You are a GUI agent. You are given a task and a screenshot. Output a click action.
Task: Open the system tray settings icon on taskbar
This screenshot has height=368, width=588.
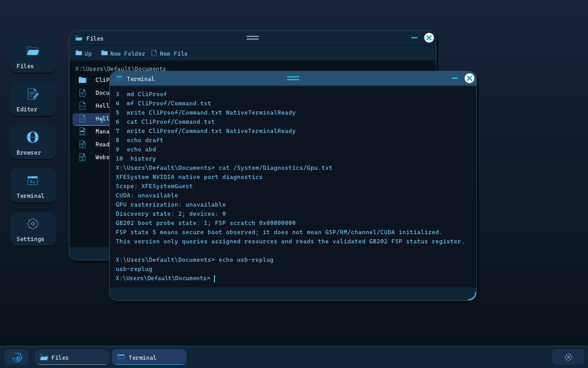[x=568, y=357]
